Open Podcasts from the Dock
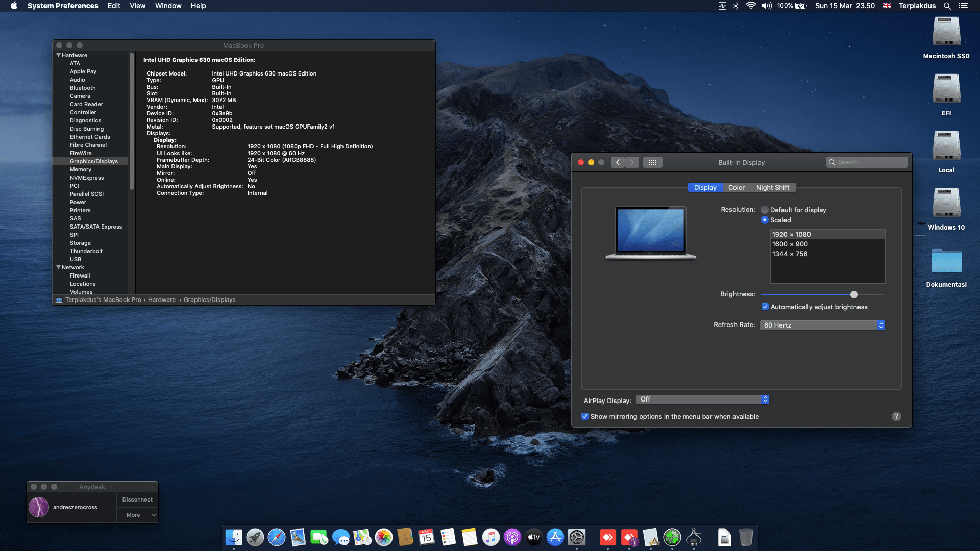980x551 pixels. click(512, 537)
